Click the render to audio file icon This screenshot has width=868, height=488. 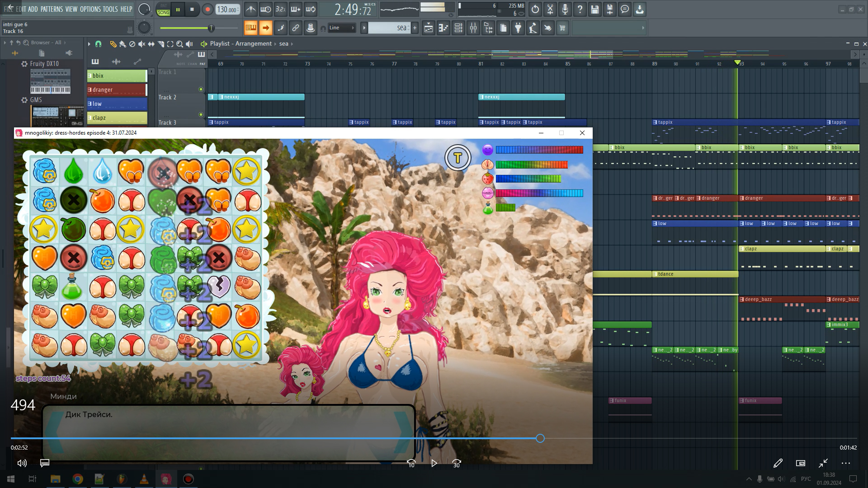pyautogui.click(x=610, y=9)
